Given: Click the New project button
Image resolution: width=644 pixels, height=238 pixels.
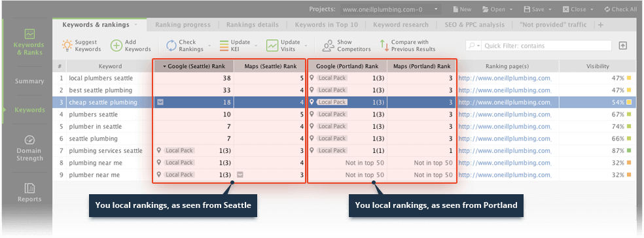Looking at the screenshot, I should [x=462, y=9].
